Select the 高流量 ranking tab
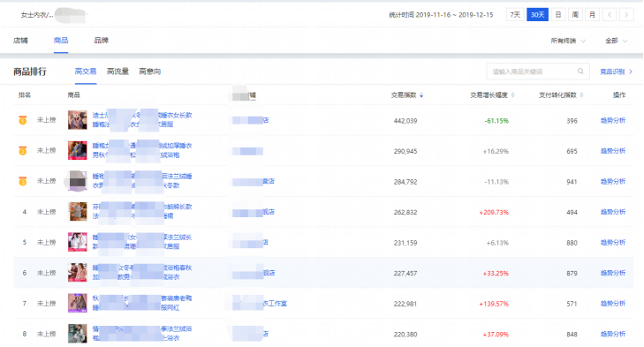Viewport: 644px width, 347px height. click(x=117, y=72)
